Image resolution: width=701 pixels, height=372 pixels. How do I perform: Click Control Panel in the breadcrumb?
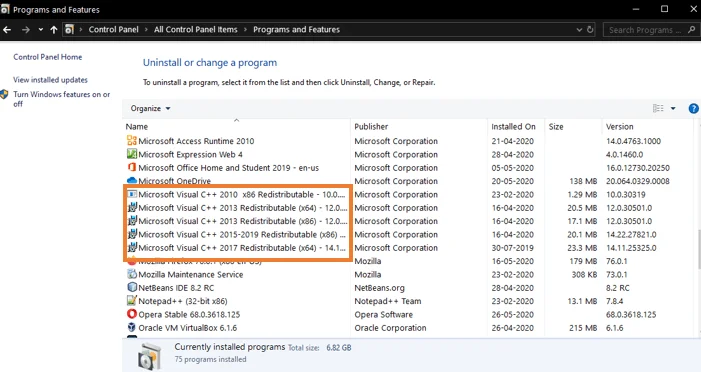[114, 30]
